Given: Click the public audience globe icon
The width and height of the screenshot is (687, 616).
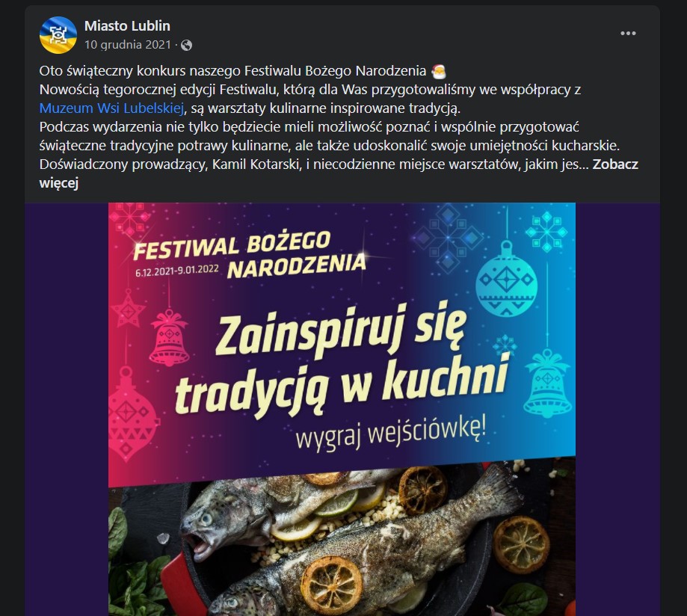Looking at the screenshot, I should [x=186, y=45].
